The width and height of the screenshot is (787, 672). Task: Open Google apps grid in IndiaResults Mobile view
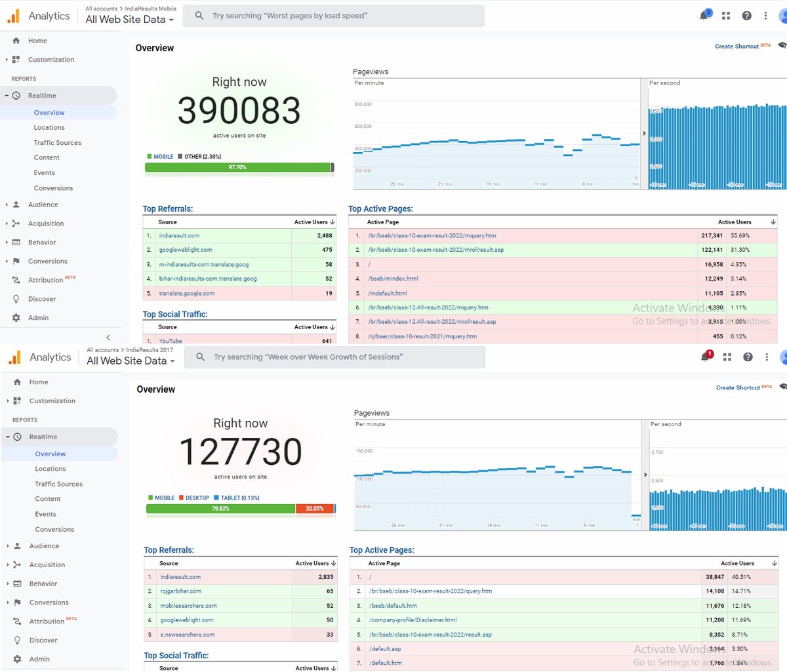tap(726, 16)
